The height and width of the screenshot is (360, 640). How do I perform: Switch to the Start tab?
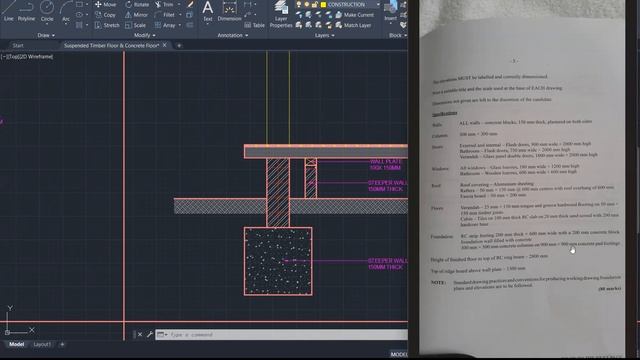click(x=18, y=46)
